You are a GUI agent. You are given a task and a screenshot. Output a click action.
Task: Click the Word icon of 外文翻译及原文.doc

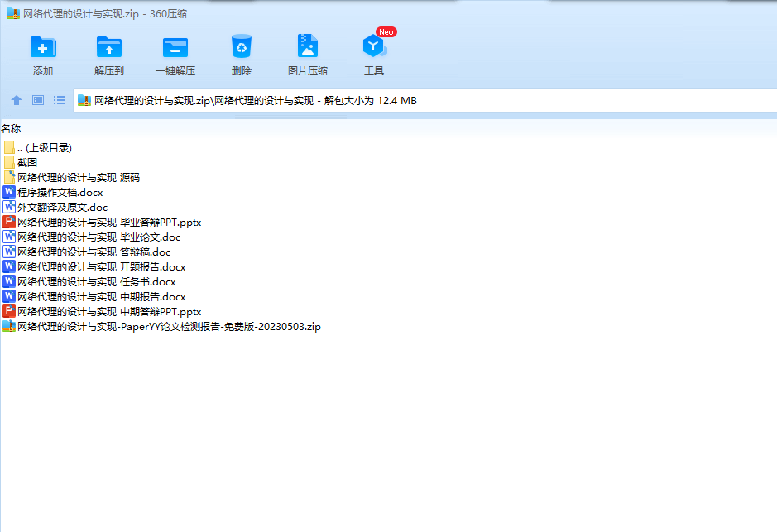click(9, 207)
